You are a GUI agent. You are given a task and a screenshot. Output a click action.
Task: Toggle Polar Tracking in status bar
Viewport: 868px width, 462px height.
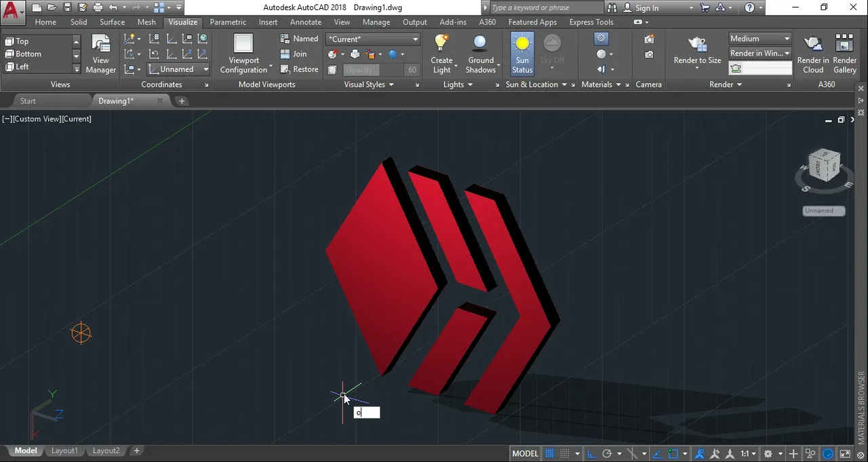[607, 454]
